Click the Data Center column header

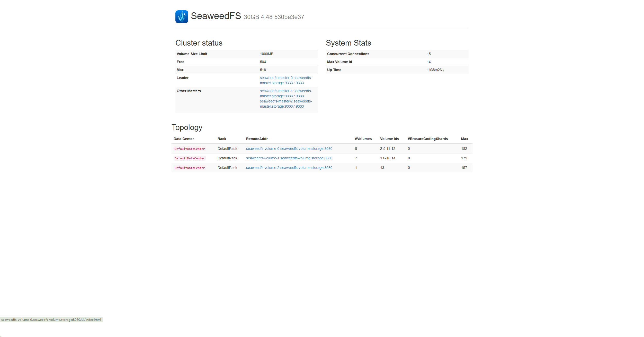coord(184,139)
